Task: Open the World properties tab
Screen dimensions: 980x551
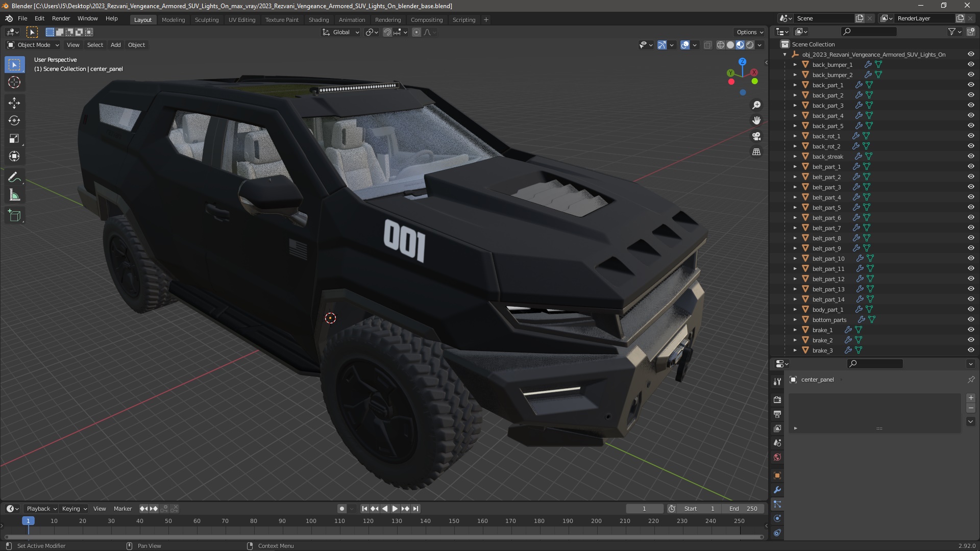Action: point(777,457)
